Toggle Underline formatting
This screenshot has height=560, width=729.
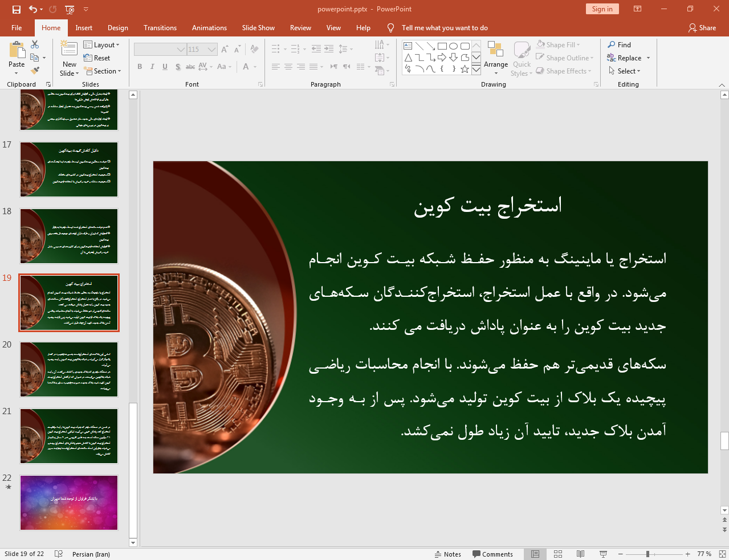pos(165,67)
